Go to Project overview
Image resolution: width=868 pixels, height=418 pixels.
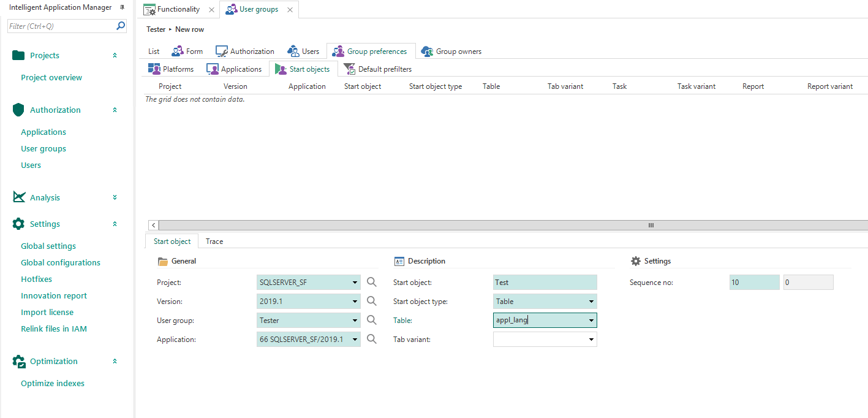pyautogui.click(x=51, y=77)
